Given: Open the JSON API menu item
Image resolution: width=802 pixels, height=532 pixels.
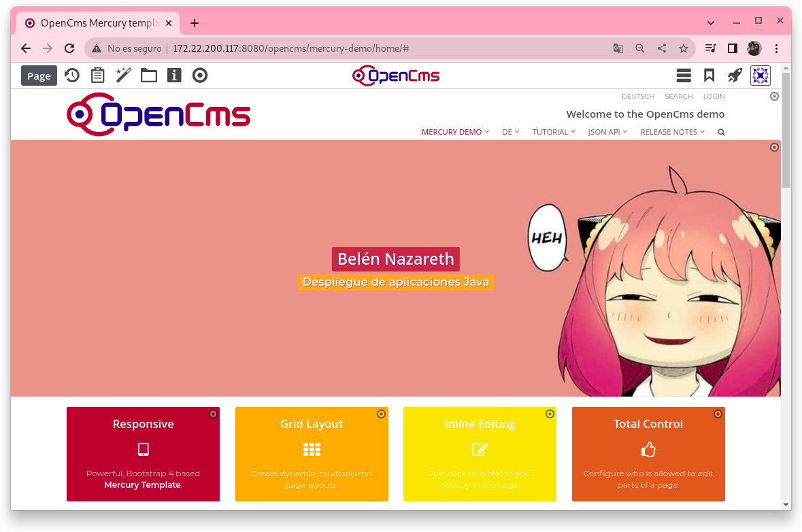Looking at the screenshot, I should pyautogui.click(x=607, y=132).
